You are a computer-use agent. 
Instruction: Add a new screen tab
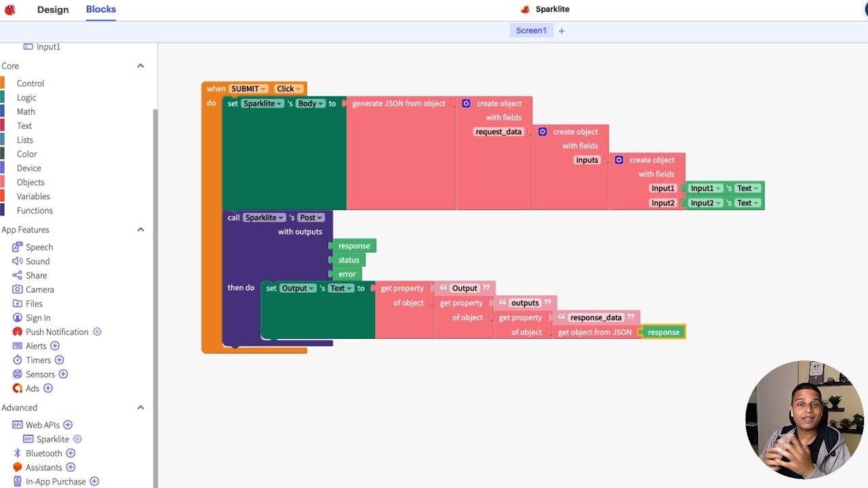(x=561, y=30)
